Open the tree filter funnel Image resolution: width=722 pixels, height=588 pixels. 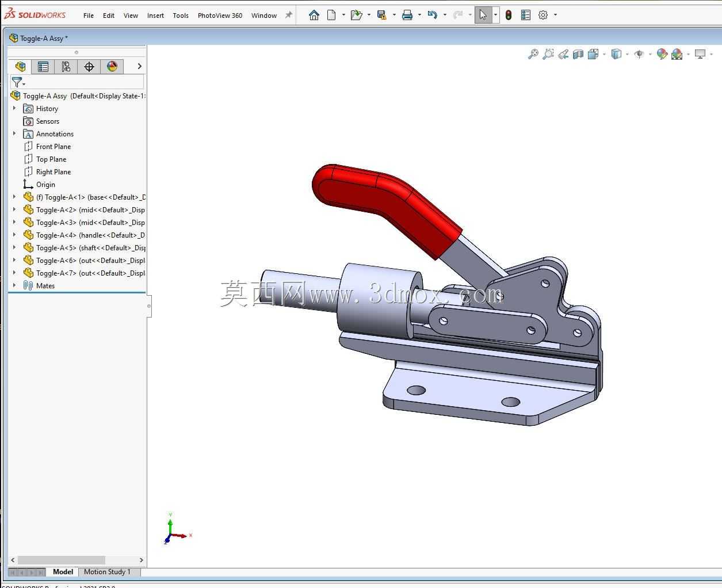coord(17,83)
